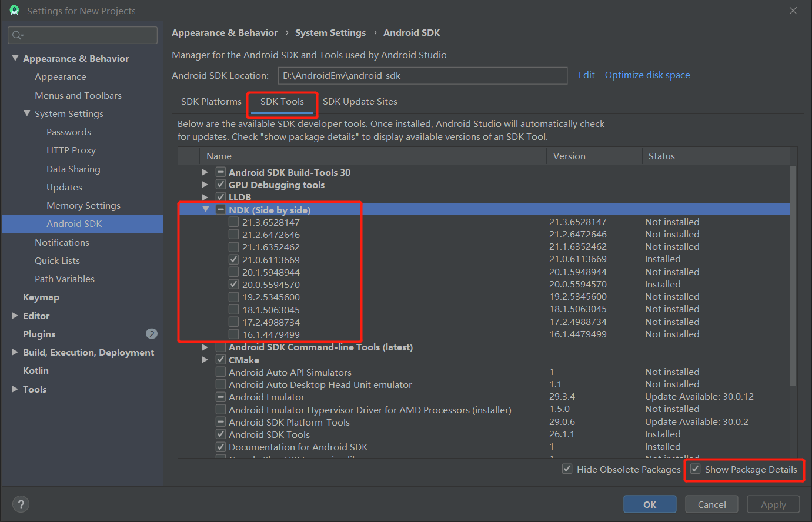The width and height of the screenshot is (812, 522).
Task: Open Updates settings page
Action: 65,187
